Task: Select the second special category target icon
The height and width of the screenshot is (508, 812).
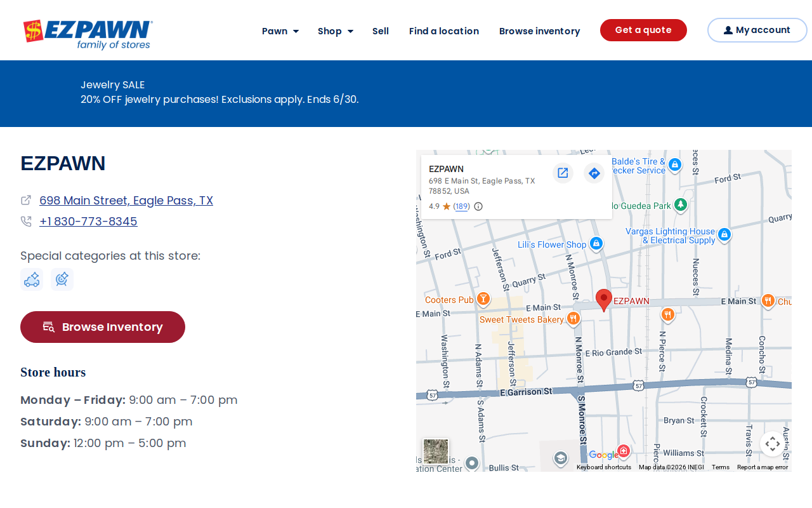Action: click(x=62, y=279)
